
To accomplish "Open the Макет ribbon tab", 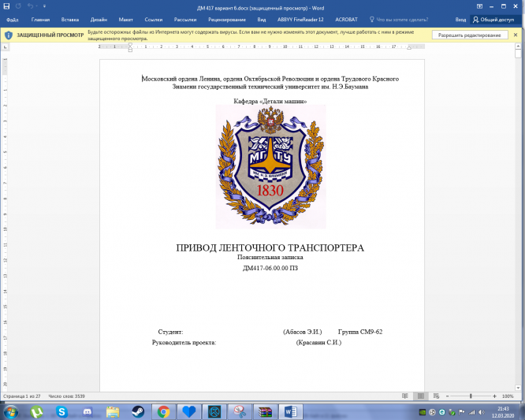I will coord(125,20).
